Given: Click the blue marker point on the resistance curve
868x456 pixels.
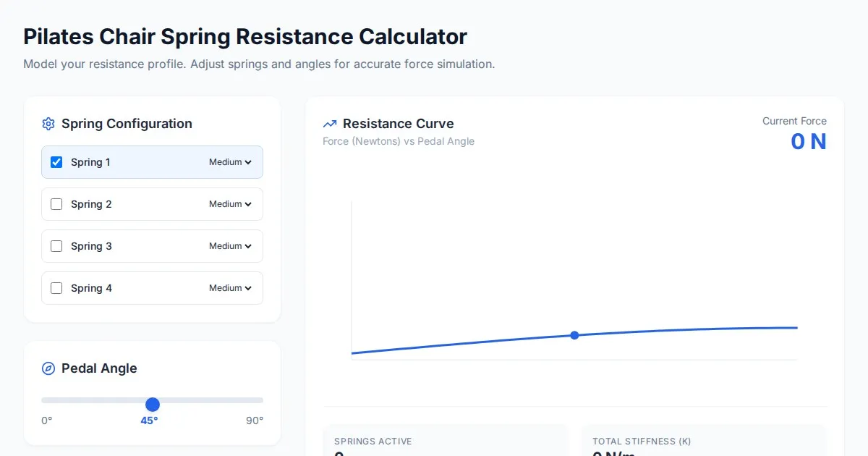Looking at the screenshot, I should tap(574, 335).
